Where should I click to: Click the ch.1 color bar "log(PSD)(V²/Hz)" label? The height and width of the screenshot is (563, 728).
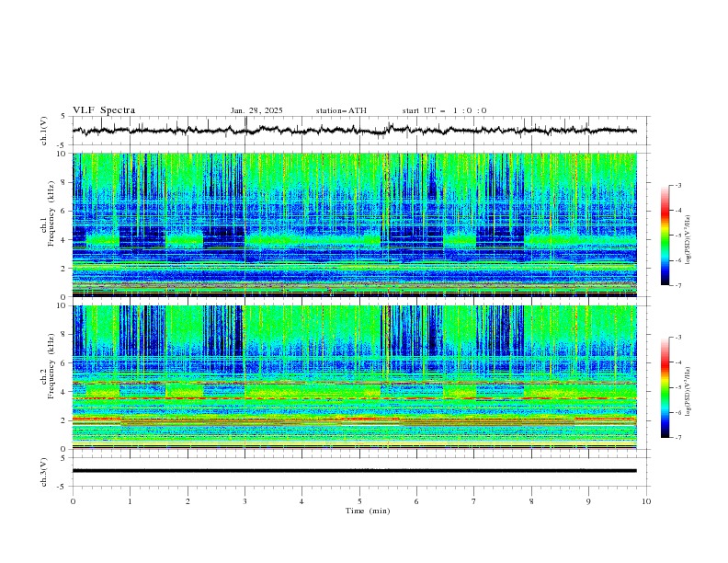click(x=688, y=240)
